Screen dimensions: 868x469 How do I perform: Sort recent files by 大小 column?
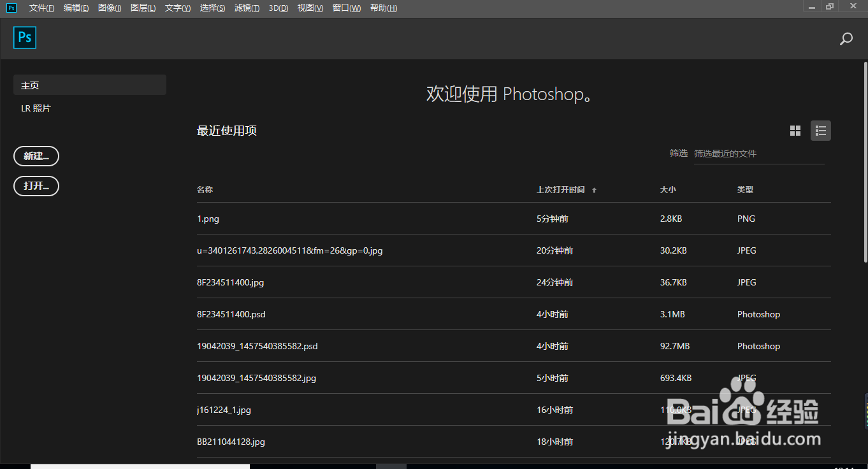667,189
